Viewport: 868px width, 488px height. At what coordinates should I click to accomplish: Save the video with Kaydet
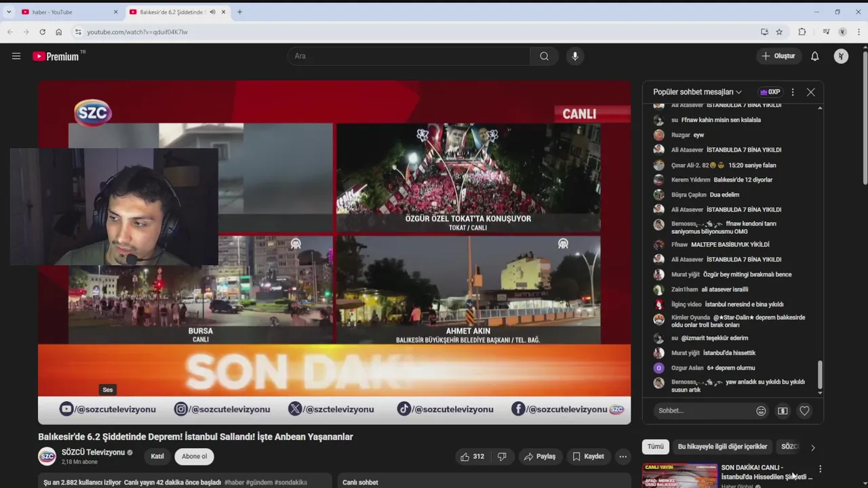(588, 456)
